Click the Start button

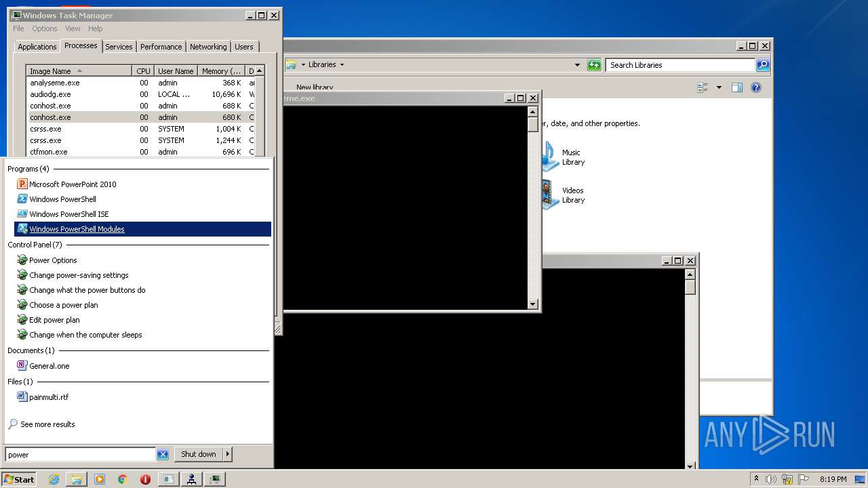19,479
